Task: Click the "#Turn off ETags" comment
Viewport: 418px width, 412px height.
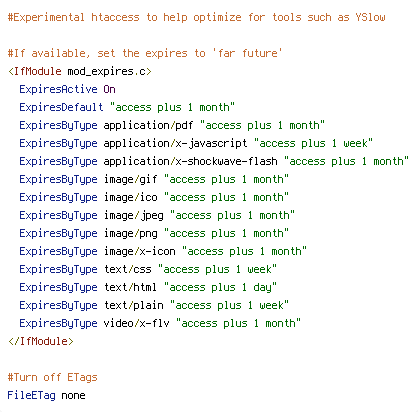Action: 53,377
